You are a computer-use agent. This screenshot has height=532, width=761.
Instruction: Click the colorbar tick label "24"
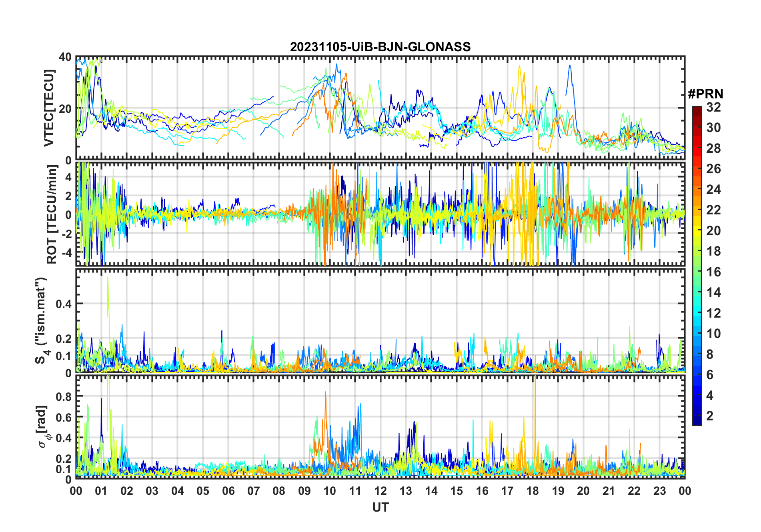(x=713, y=190)
